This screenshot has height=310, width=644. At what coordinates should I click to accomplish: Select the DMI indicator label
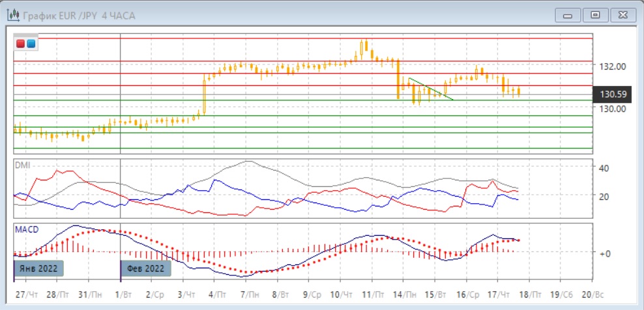(22, 165)
